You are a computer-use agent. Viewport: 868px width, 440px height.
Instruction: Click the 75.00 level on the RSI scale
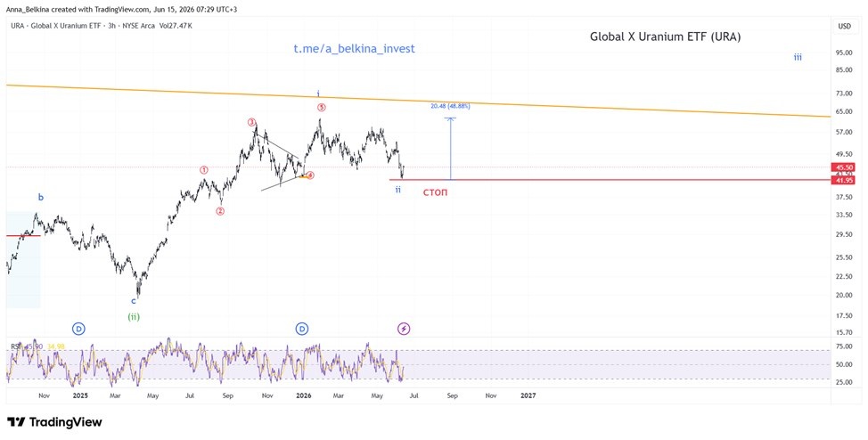(x=844, y=346)
